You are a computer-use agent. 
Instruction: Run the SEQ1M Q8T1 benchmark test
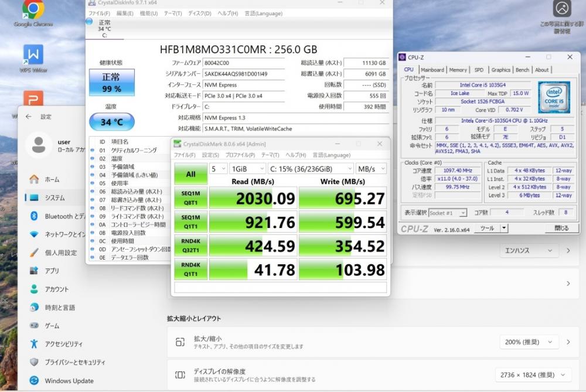190,199
